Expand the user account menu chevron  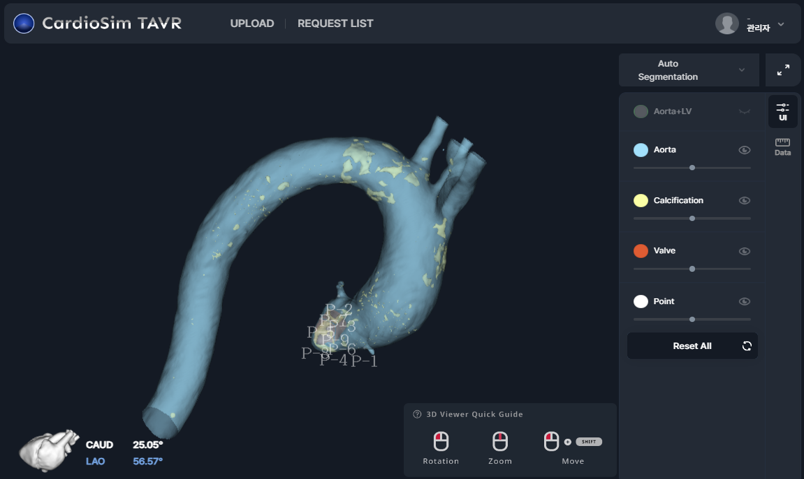(x=781, y=24)
